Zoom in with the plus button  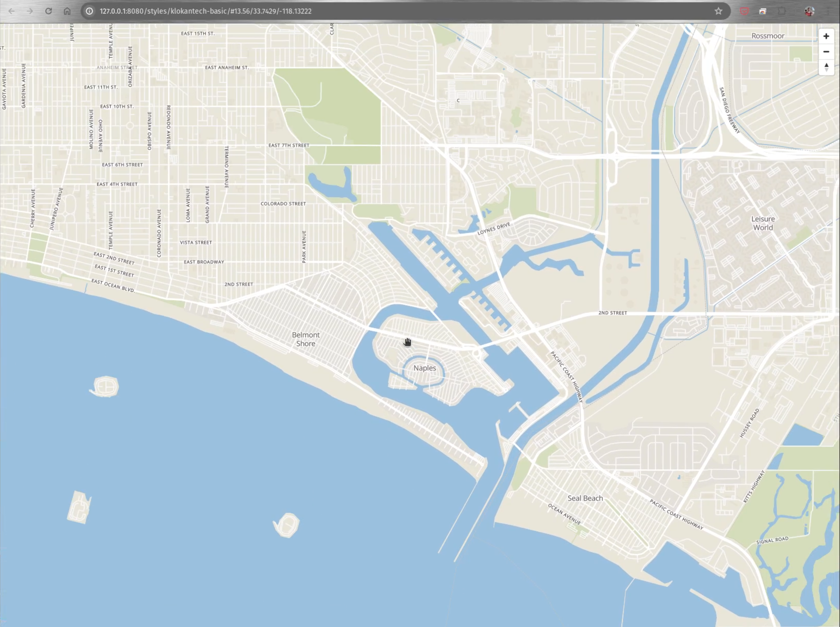coord(826,36)
